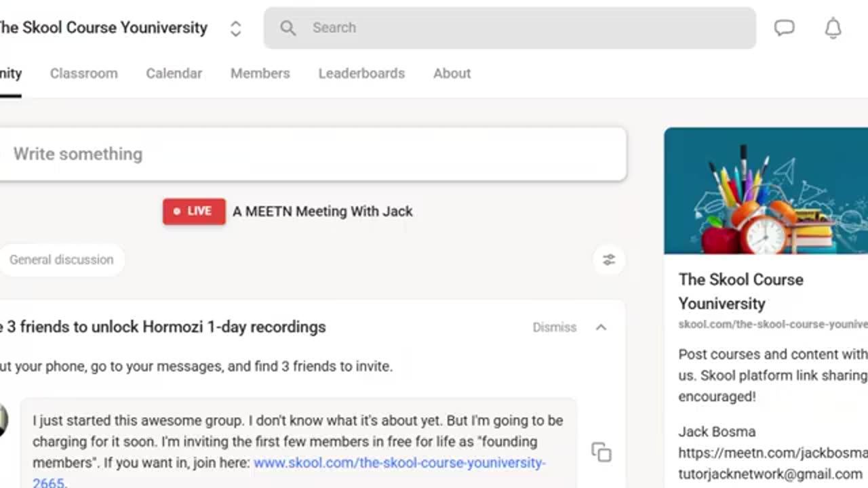Click the search magnifier icon

(x=288, y=28)
